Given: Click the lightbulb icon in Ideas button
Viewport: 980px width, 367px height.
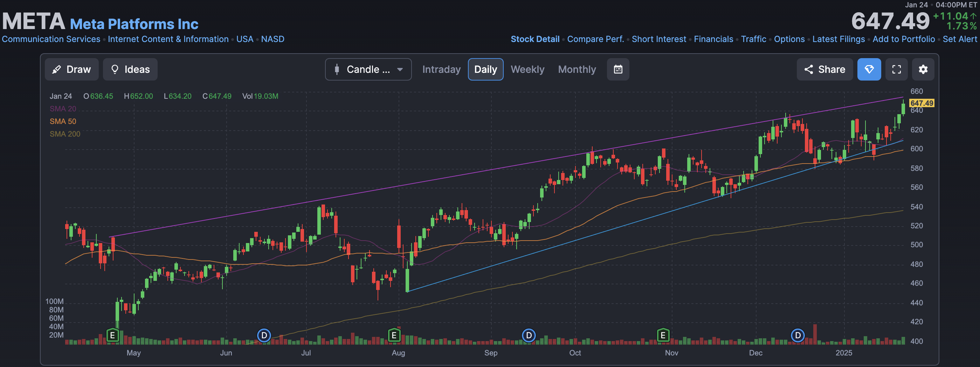Looking at the screenshot, I should click(115, 69).
